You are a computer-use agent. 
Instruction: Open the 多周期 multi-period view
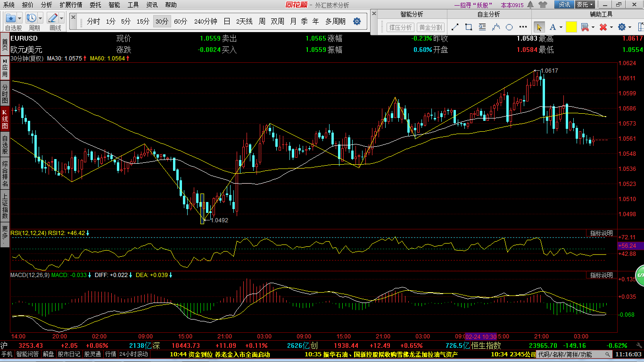tap(335, 21)
